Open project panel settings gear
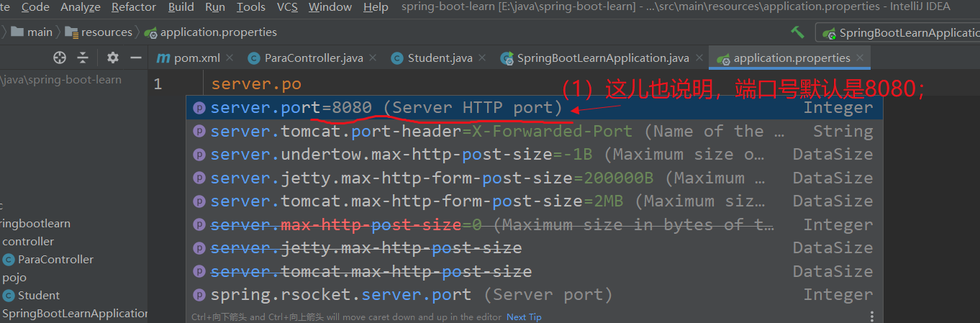Screen dimensions: 980x323 click(x=113, y=58)
